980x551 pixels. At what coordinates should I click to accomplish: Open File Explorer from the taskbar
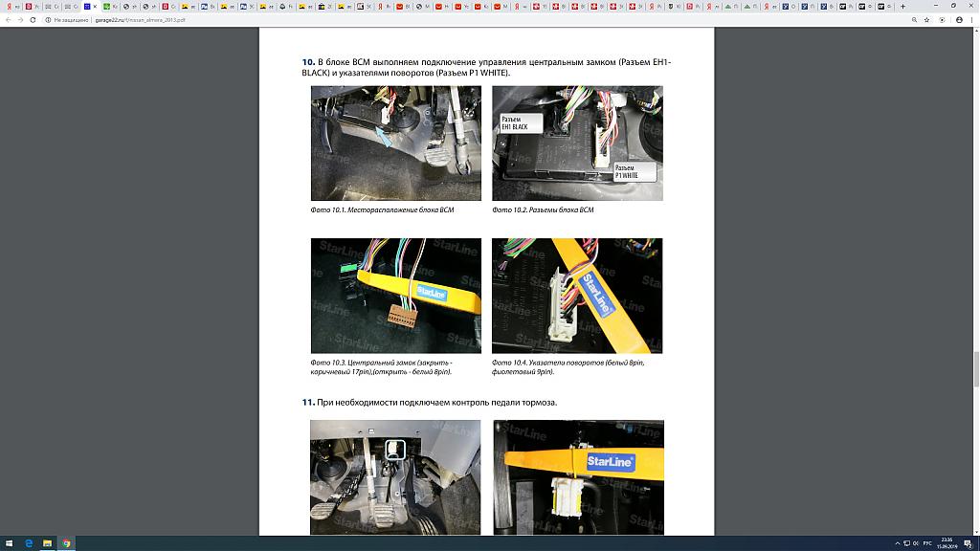pyautogui.click(x=47, y=543)
